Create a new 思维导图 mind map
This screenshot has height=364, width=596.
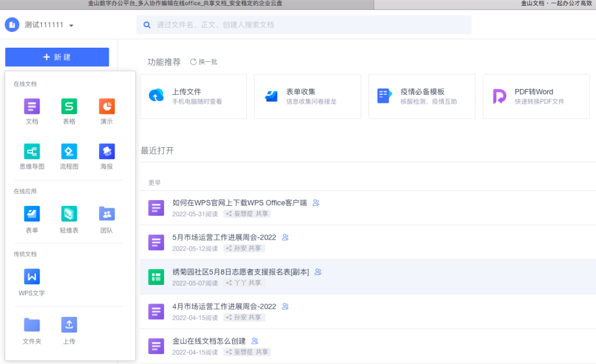tap(31, 156)
